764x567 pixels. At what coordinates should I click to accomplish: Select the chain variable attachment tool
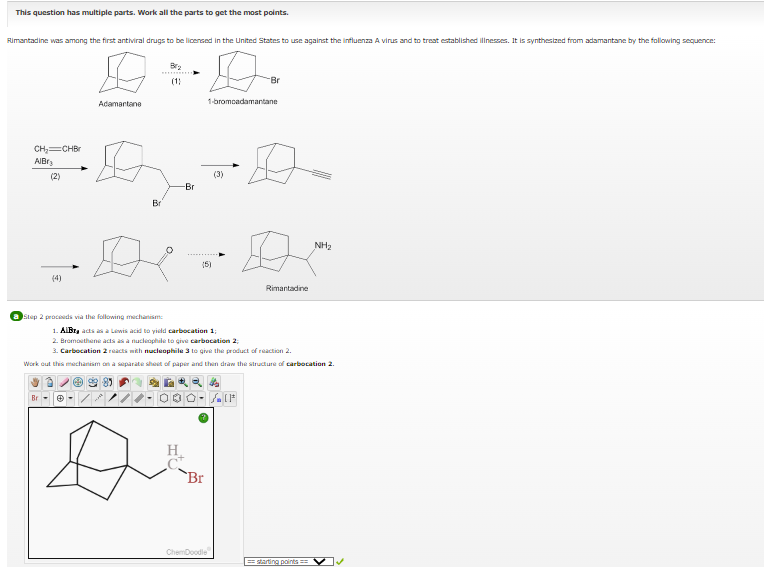click(x=215, y=398)
